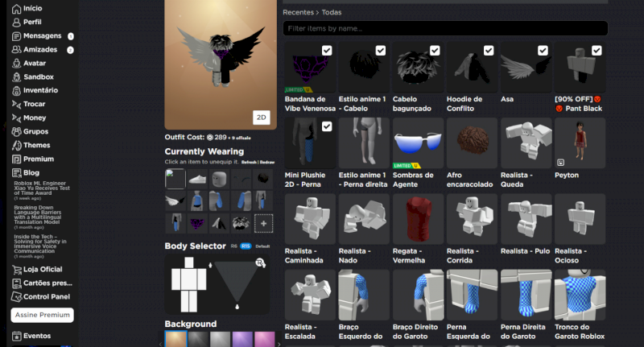Viewport: 644px width, 347px height.
Task: Open Inside the Tech voice communication post
Action: click(40, 244)
